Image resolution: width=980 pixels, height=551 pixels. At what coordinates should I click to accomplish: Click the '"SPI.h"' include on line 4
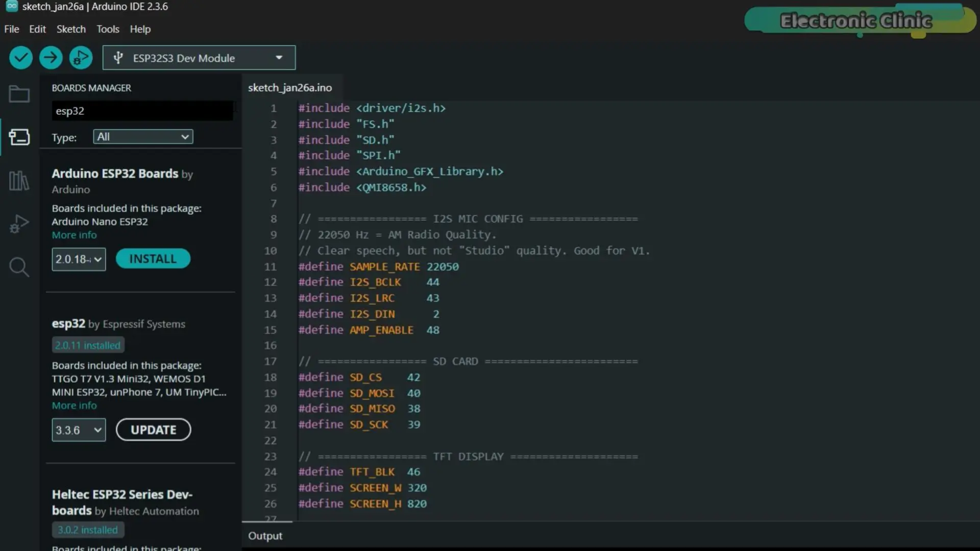tap(378, 156)
